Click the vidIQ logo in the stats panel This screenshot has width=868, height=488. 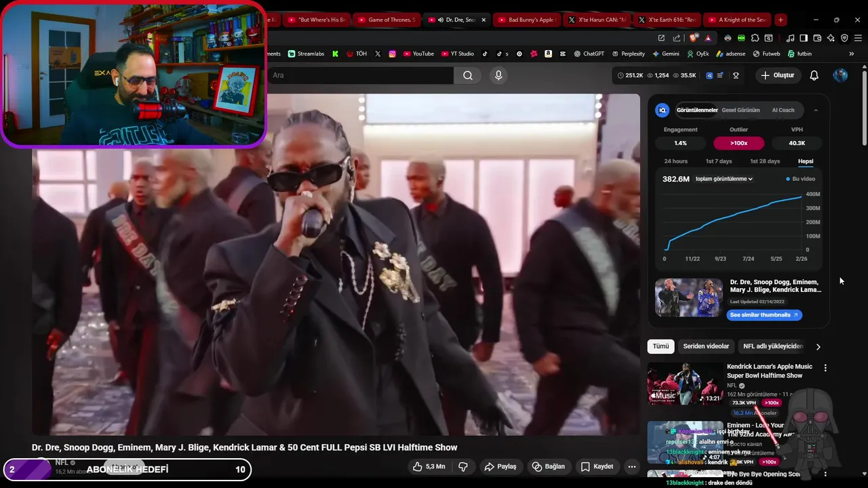coord(663,110)
